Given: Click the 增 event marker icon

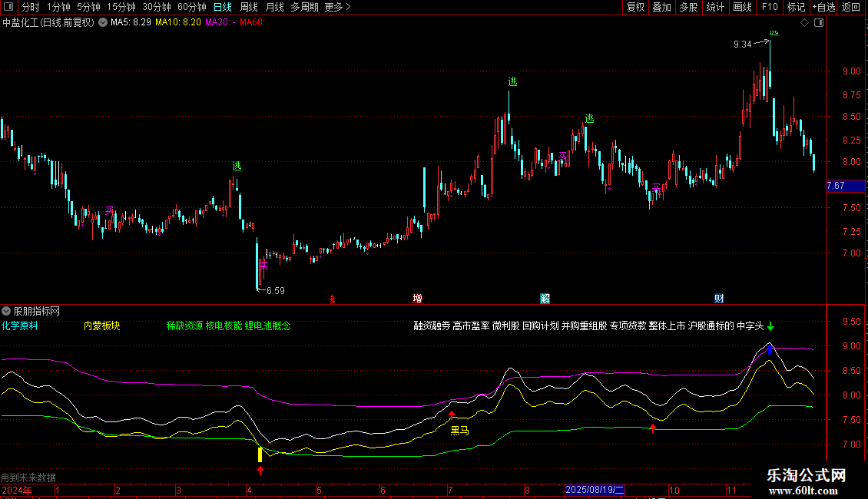Looking at the screenshot, I should click(417, 299).
